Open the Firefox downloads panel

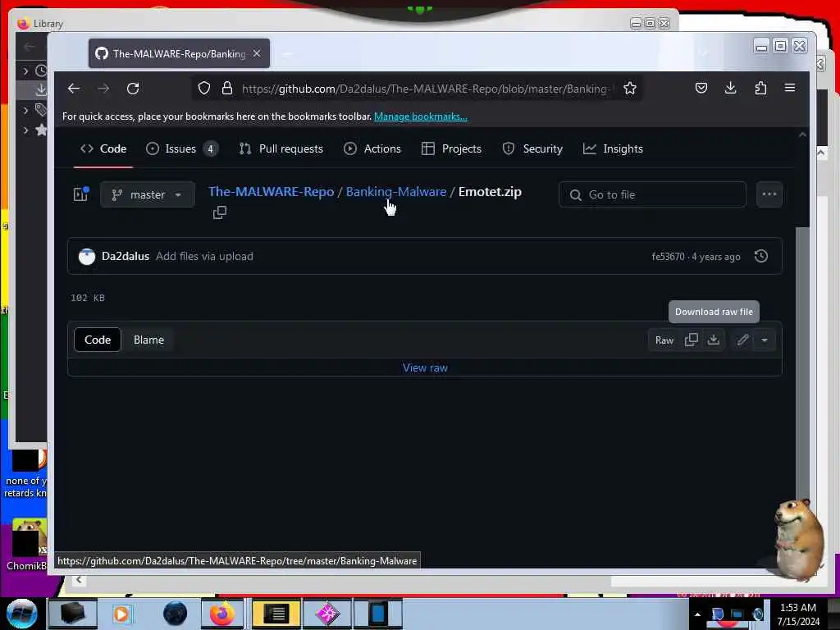(x=730, y=88)
